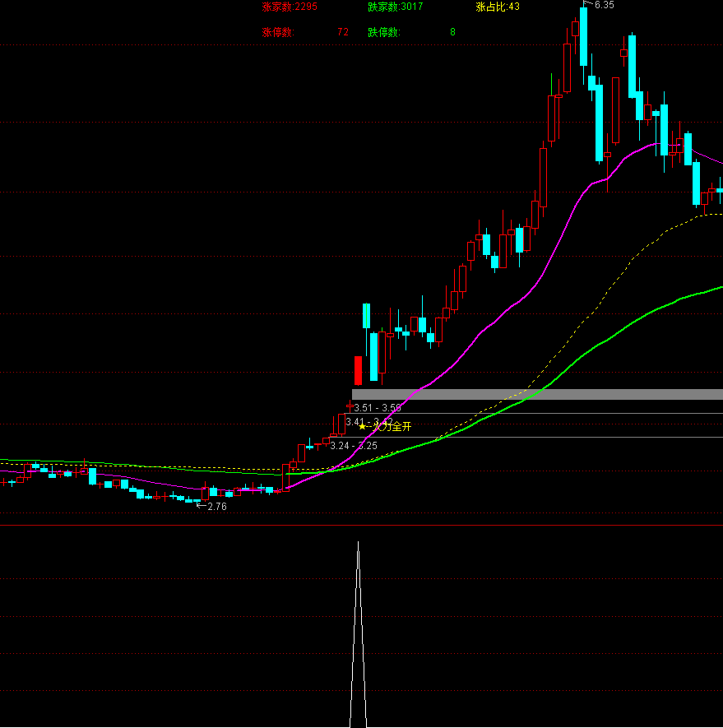Click the 跌家数 3017 statistic
Screen dimensions: 723x728
click(396, 7)
